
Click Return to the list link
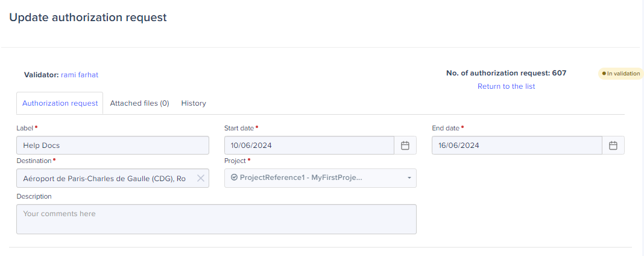(x=506, y=86)
